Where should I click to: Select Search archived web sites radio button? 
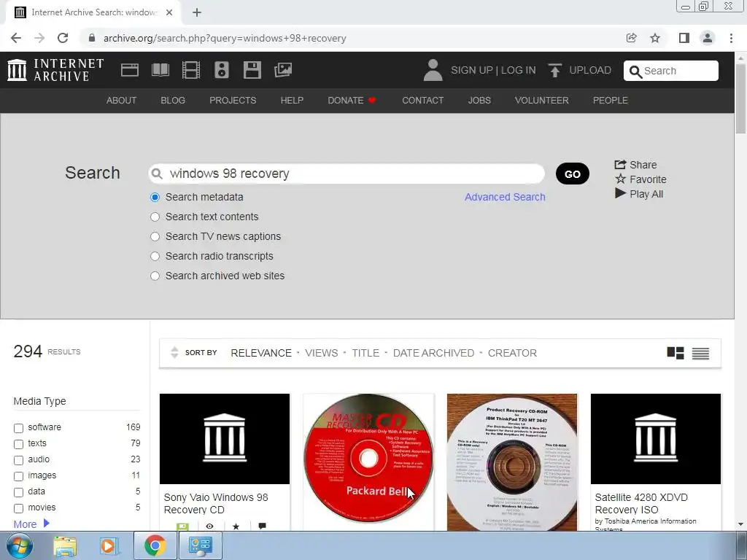pos(155,276)
